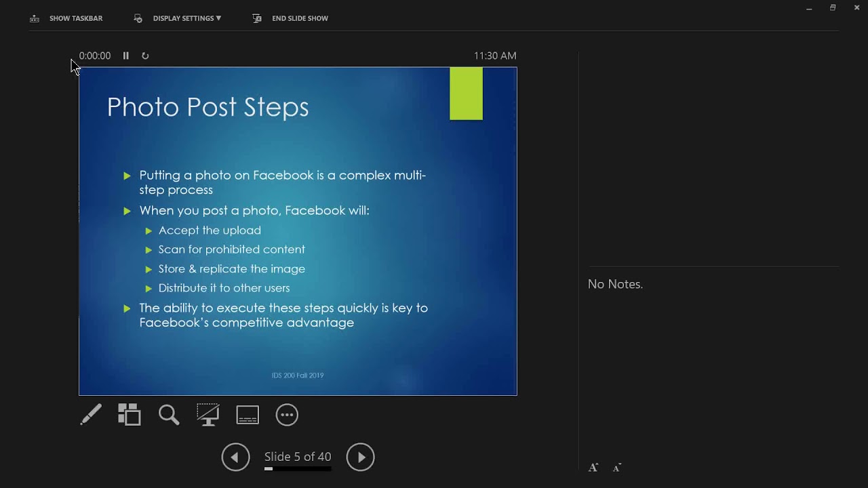Click the slide progress bar
Viewport: 868px width, 488px height.
coord(298,468)
